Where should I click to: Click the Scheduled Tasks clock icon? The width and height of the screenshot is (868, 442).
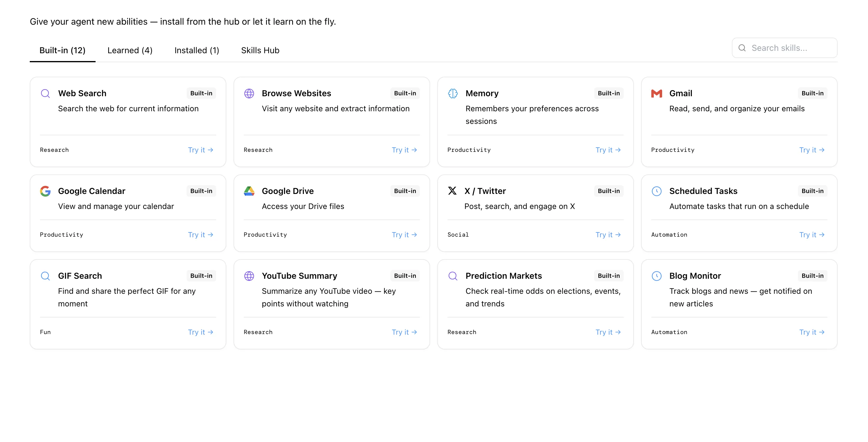tap(656, 191)
